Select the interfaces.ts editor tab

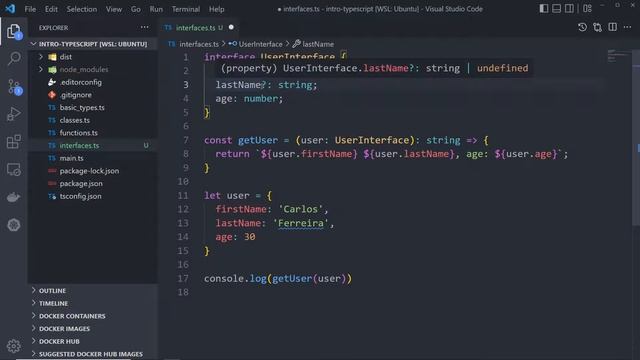coord(199,27)
